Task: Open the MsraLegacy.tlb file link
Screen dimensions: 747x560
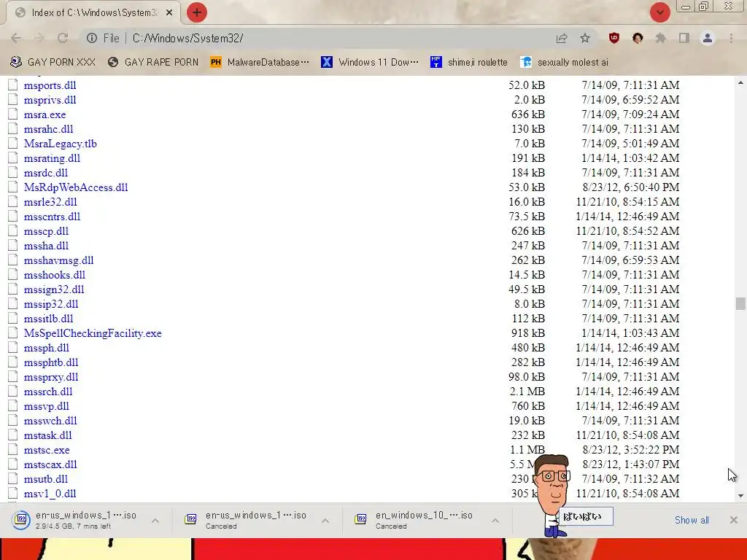Action: point(61,144)
